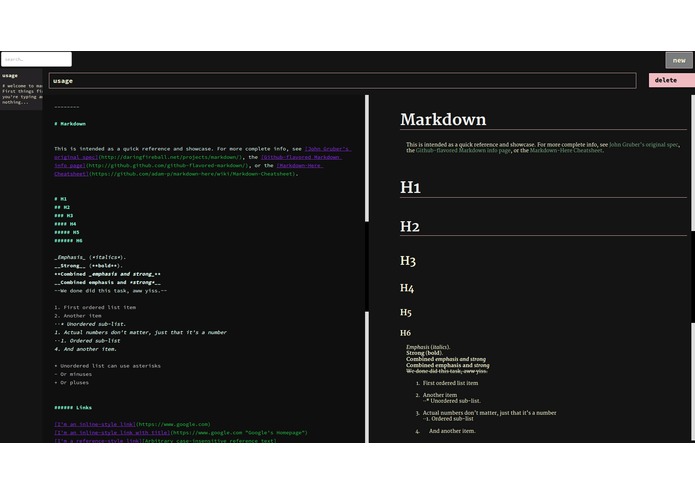This screenshot has height=494, width=695.
Task: Click 'Unordered list can use asterisks' line
Action: coord(107,366)
